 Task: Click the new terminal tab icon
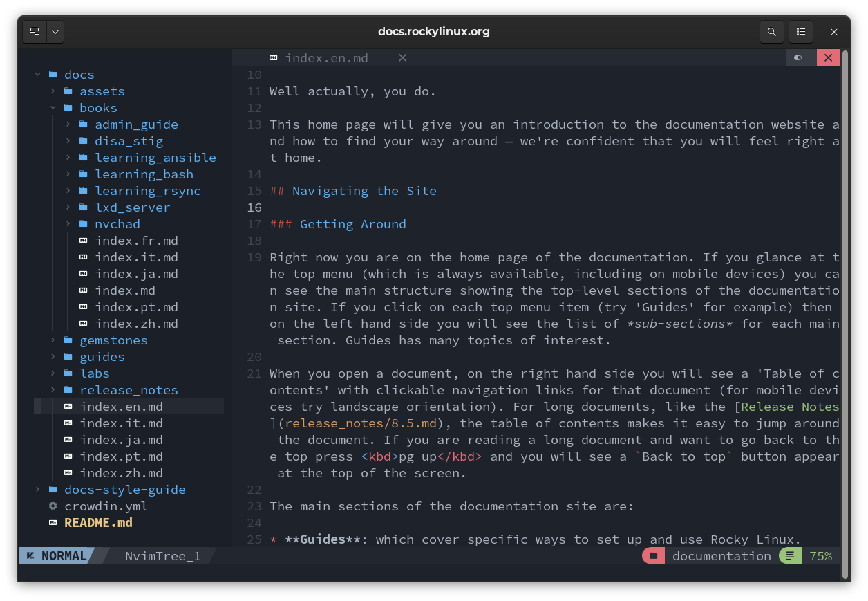click(35, 32)
